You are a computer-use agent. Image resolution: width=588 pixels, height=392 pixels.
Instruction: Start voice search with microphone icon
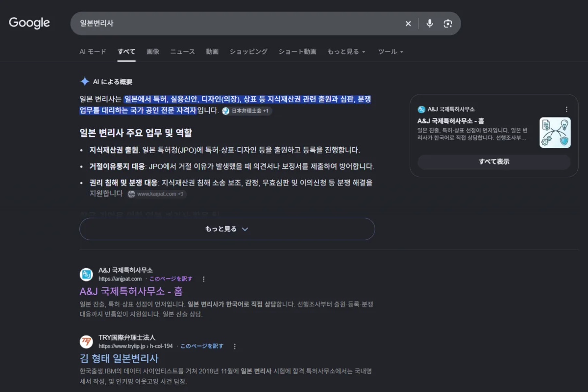click(x=430, y=23)
